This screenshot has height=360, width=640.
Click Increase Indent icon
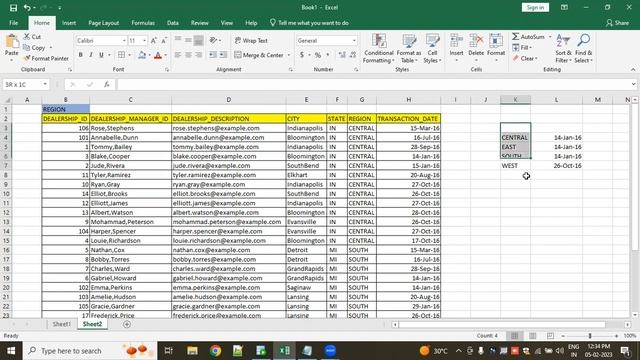(x=223, y=55)
